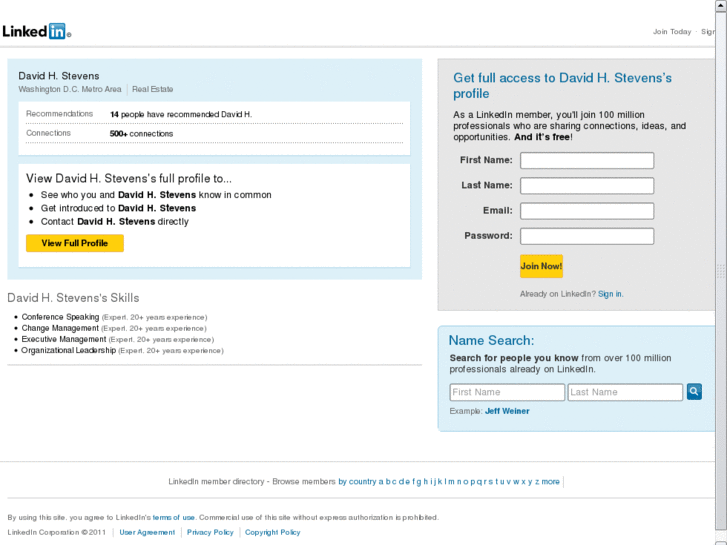Viewport: 727px width, 545px height.
Task: Click the 'Change Management' skill
Action: pos(60,328)
